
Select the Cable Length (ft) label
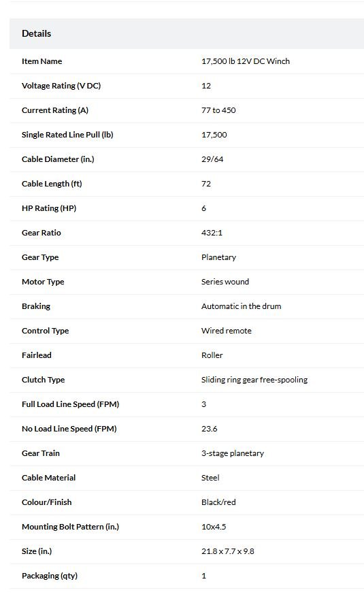[x=52, y=184]
